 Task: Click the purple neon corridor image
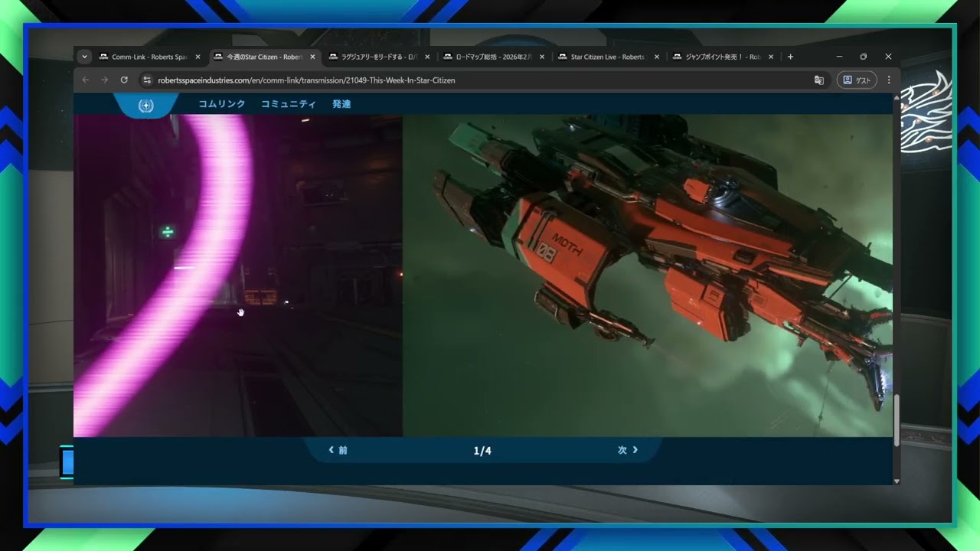coord(238,275)
